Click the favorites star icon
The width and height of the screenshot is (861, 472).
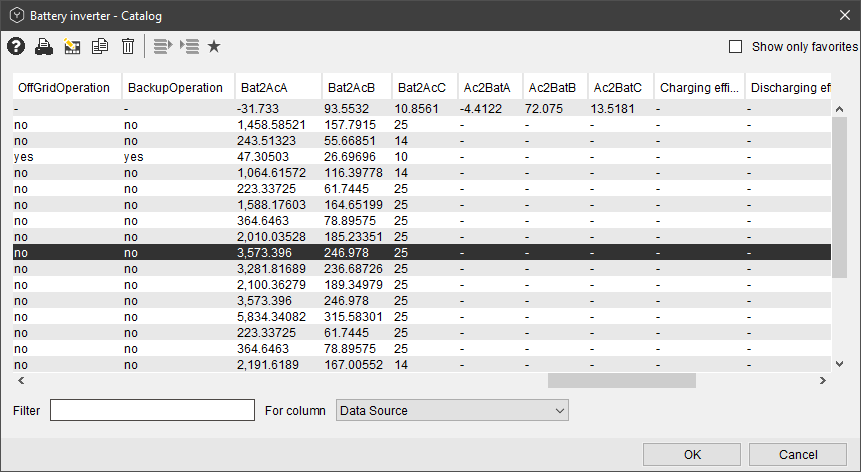(214, 46)
